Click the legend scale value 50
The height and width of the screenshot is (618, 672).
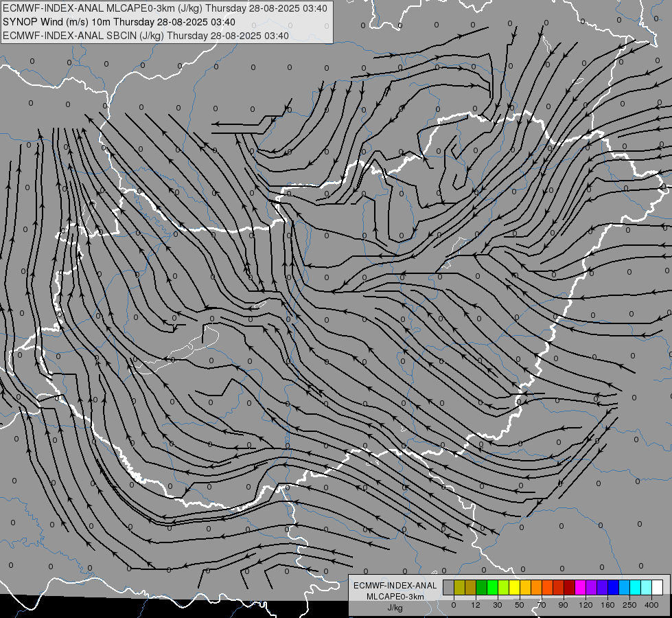pyautogui.click(x=520, y=605)
